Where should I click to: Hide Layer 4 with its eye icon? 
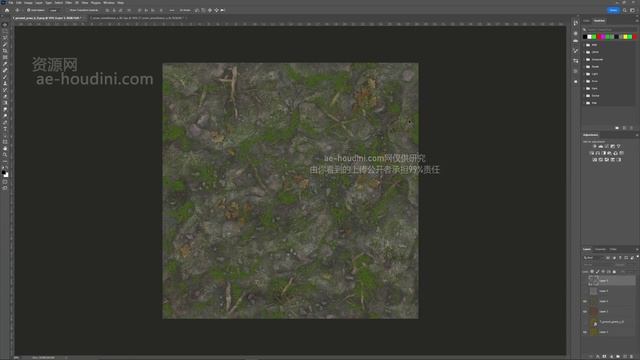(x=585, y=301)
